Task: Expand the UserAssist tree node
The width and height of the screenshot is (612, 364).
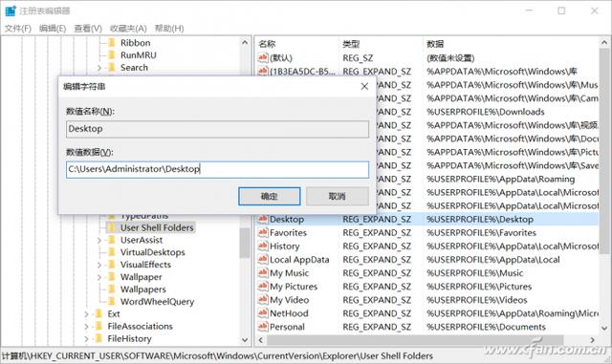Action: point(99,241)
